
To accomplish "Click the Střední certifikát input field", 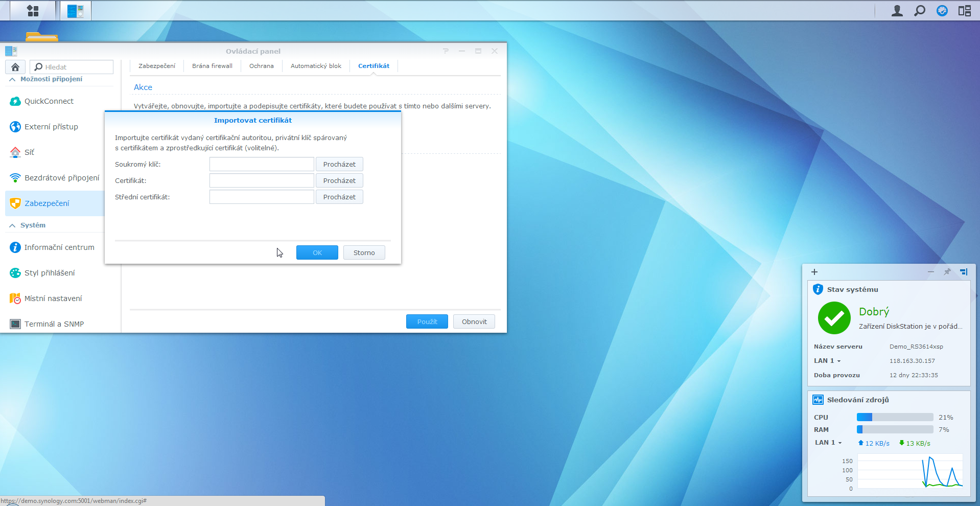I will pyautogui.click(x=262, y=197).
